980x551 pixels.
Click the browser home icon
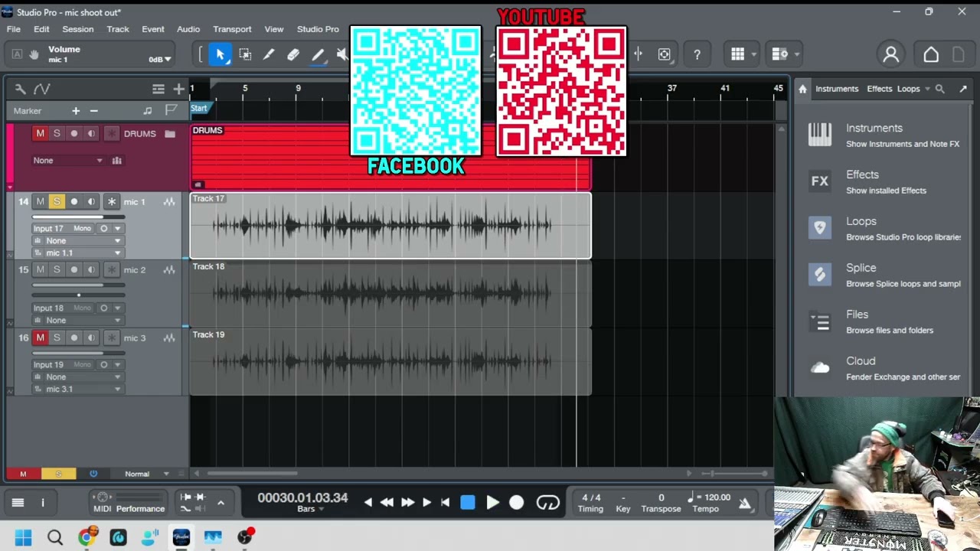click(802, 89)
